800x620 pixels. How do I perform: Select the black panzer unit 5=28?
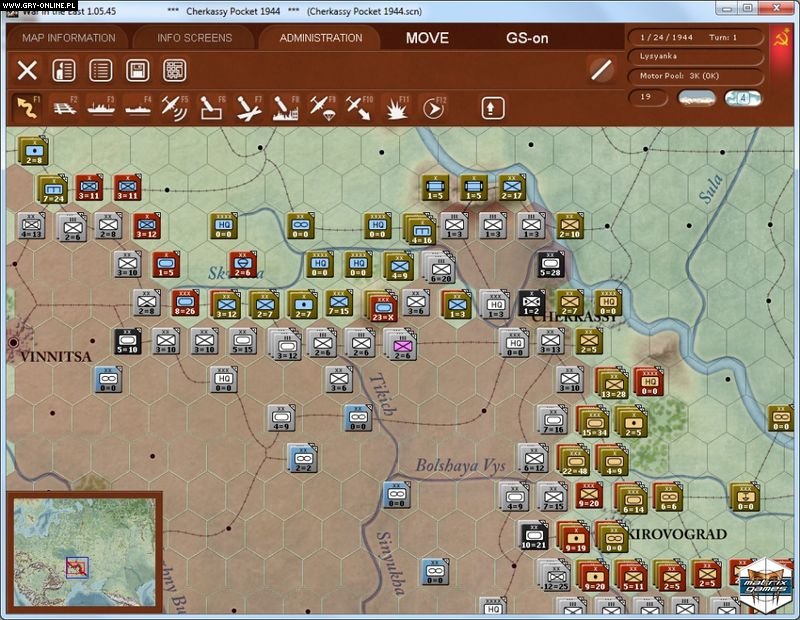click(x=550, y=265)
